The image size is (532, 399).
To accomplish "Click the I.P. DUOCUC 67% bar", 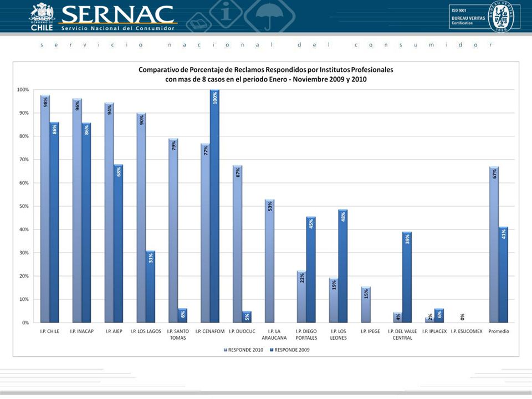I will (x=238, y=244).
